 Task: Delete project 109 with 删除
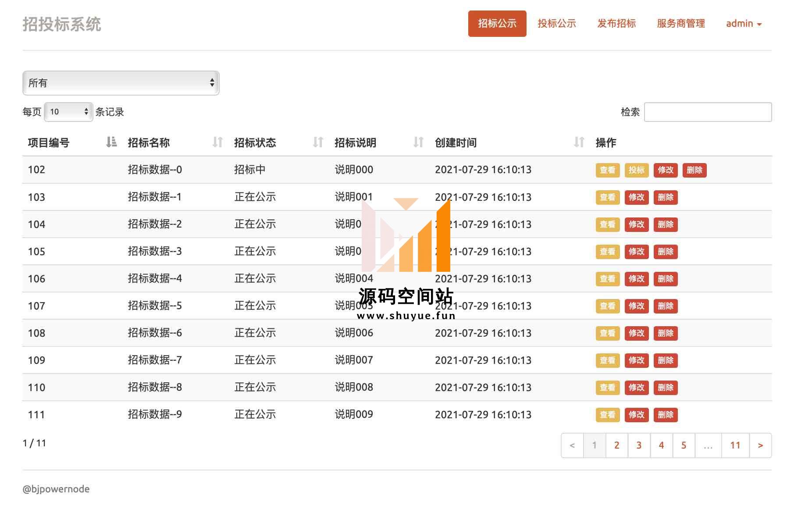click(x=666, y=360)
